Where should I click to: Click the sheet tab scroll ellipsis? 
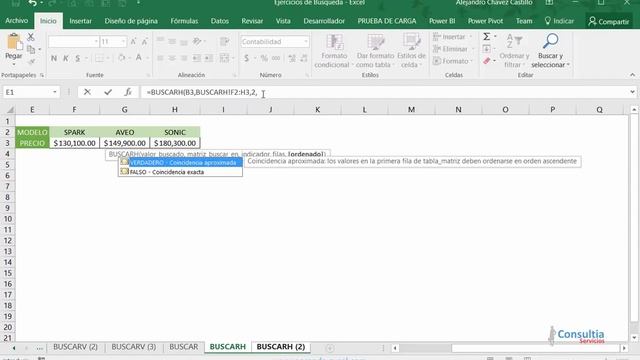tap(40, 348)
